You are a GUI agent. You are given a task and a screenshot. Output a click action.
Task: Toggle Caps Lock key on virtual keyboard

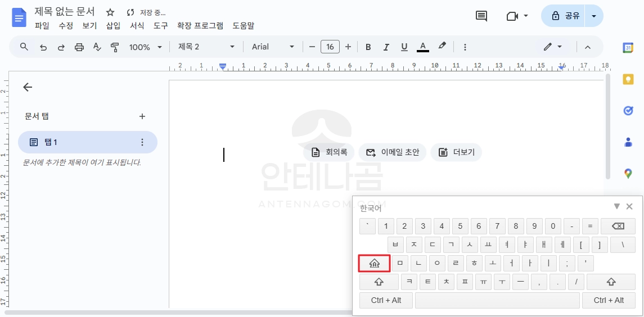point(375,263)
